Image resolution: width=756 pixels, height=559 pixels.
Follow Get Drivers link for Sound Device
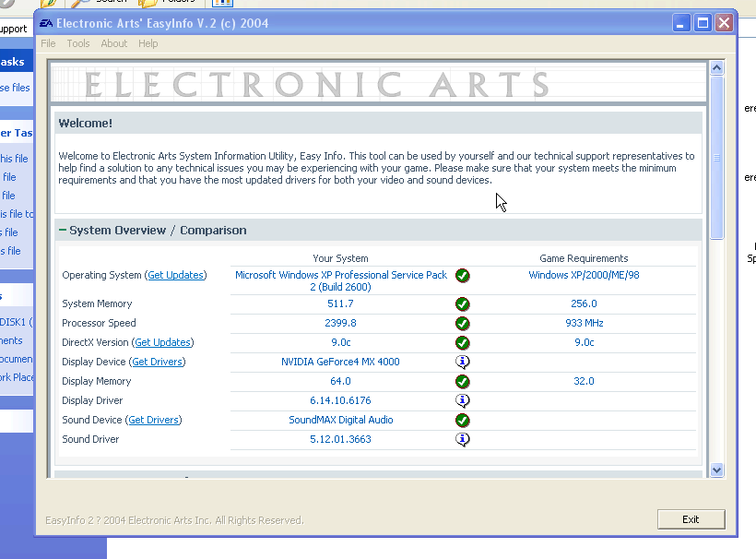pyautogui.click(x=153, y=420)
